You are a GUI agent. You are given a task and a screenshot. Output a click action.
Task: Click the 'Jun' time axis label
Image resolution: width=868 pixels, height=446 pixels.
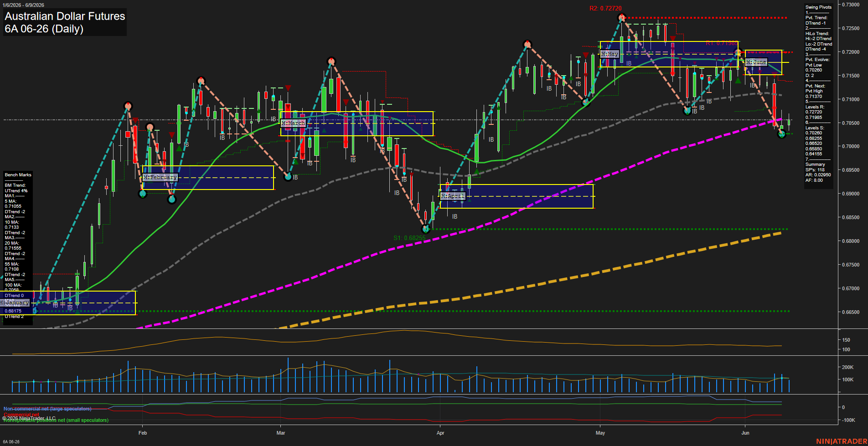(745, 433)
